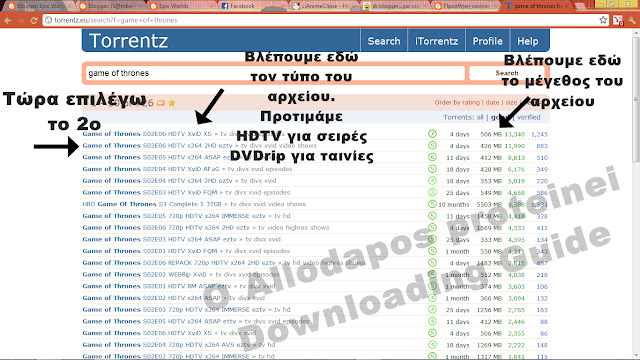The width and height of the screenshot is (640, 360).
Task: Open iTorrentz in the header
Action: tap(436, 41)
